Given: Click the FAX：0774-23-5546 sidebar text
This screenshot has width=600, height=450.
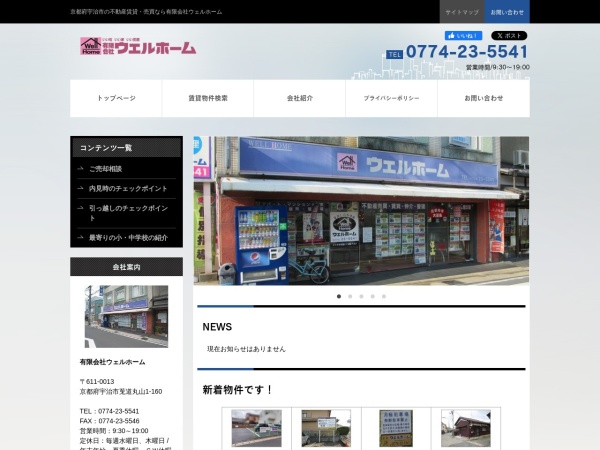Looking at the screenshot, I should click(x=109, y=421).
